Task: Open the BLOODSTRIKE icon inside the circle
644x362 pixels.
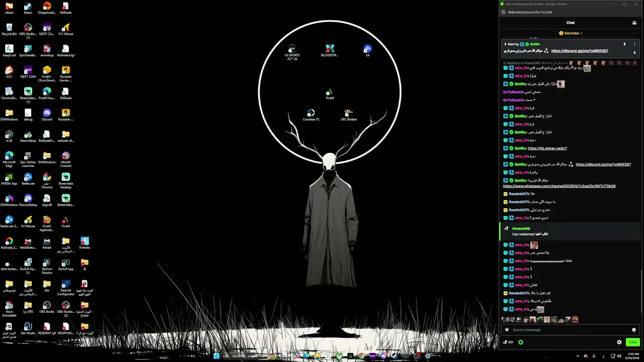Action: tap(330, 50)
